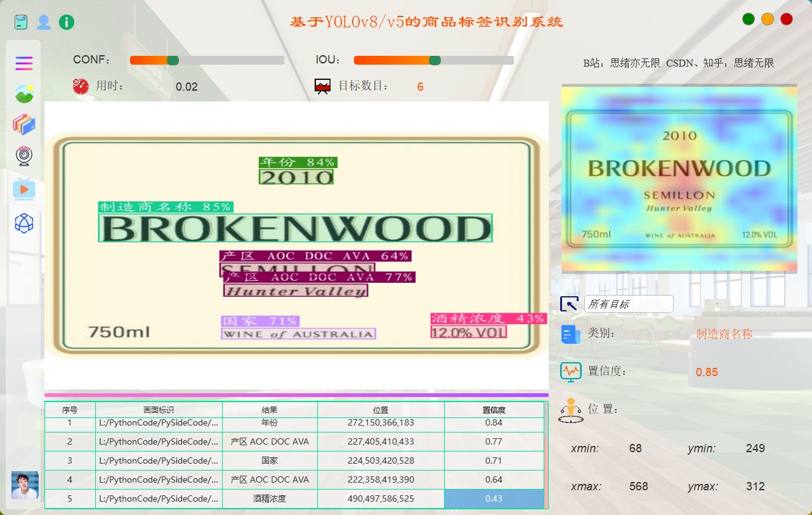This screenshot has height=515, width=812.
Task: Click the 酒精浓度 43% detection label
Action: 488,318
